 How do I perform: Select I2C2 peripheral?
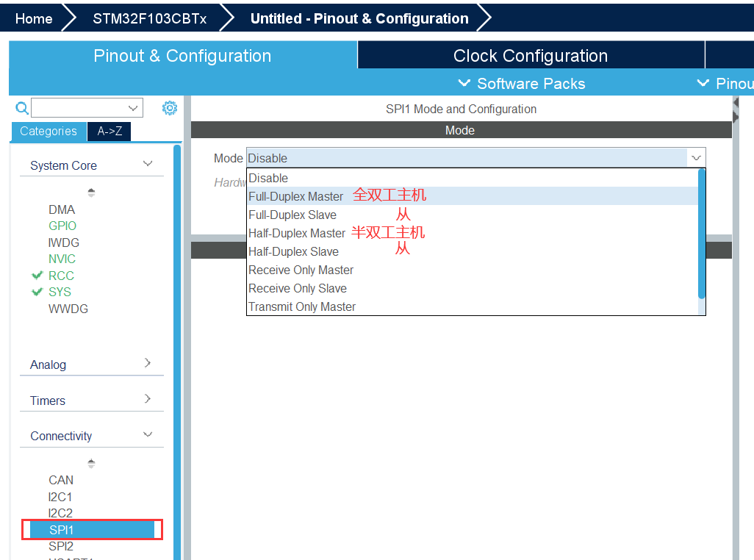(x=60, y=514)
